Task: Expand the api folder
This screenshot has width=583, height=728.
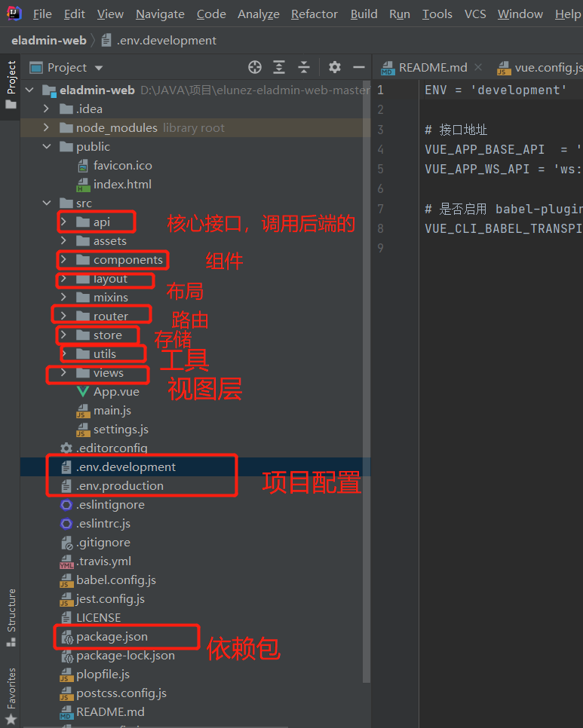Action: click(63, 222)
